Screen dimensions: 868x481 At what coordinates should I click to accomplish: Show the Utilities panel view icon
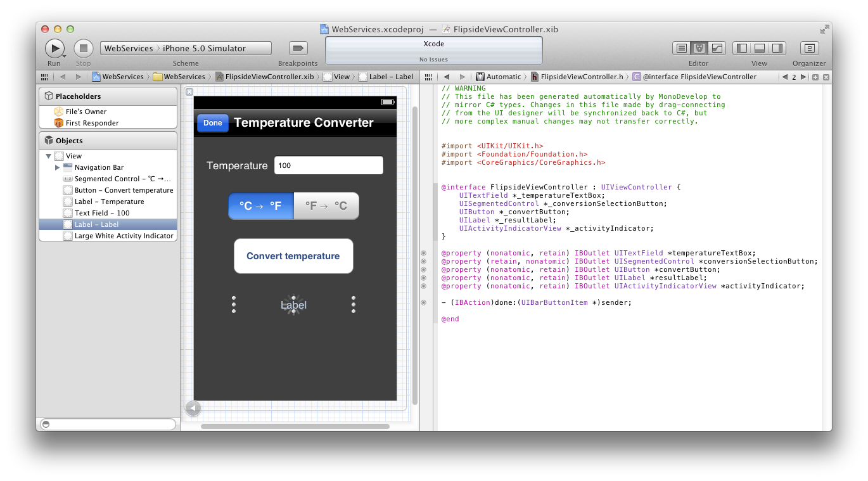(776, 48)
